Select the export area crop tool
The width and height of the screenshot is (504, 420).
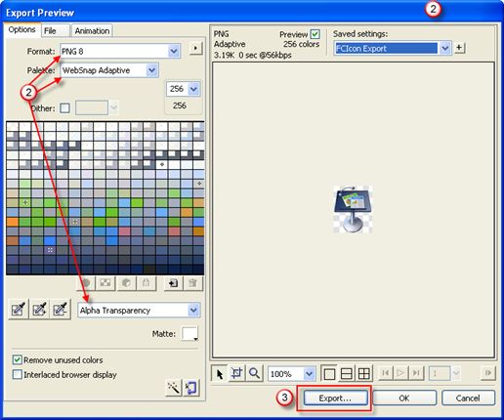(x=236, y=373)
